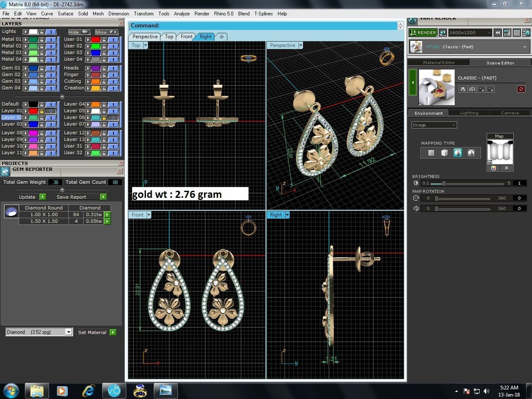Switch to the Lighting tab
532x399 pixels.
tap(469, 113)
